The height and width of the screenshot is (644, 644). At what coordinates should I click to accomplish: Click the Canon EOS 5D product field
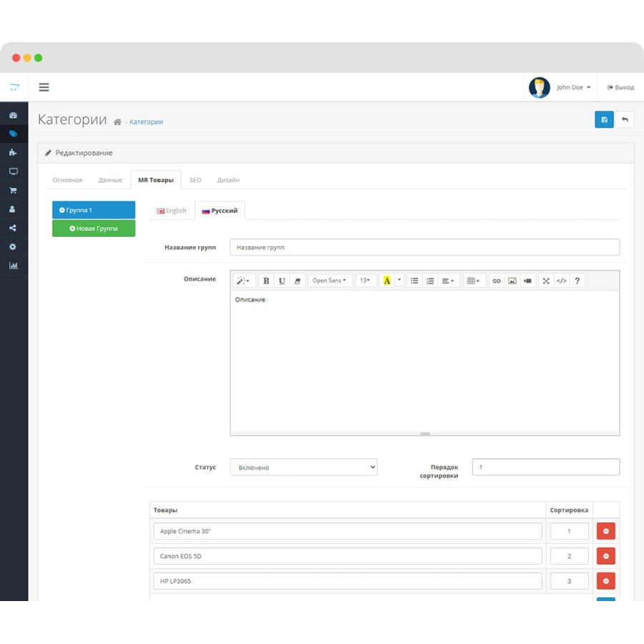click(348, 556)
